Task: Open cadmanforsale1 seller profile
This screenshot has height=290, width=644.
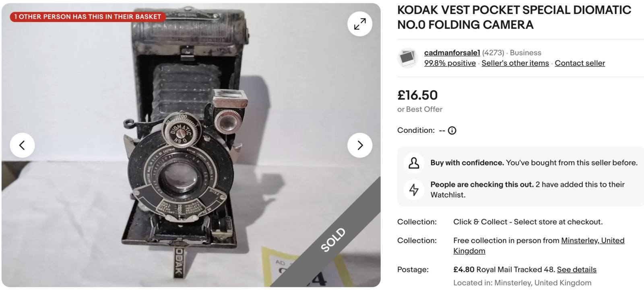Action: (x=452, y=53)
